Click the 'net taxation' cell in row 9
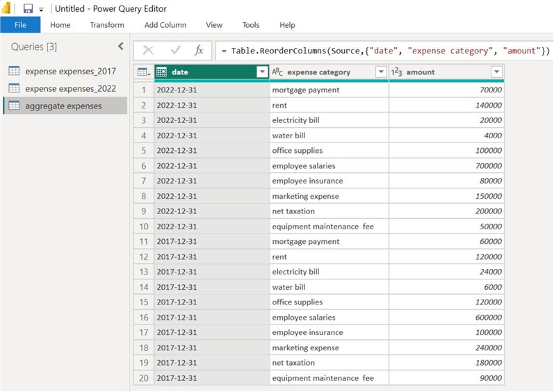 point(329,211)
